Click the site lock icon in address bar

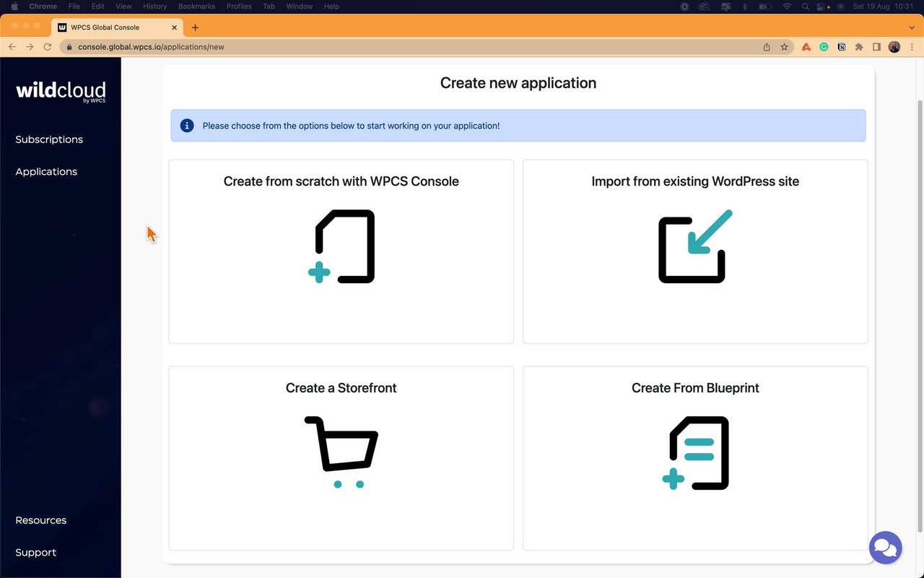[69, 47]
